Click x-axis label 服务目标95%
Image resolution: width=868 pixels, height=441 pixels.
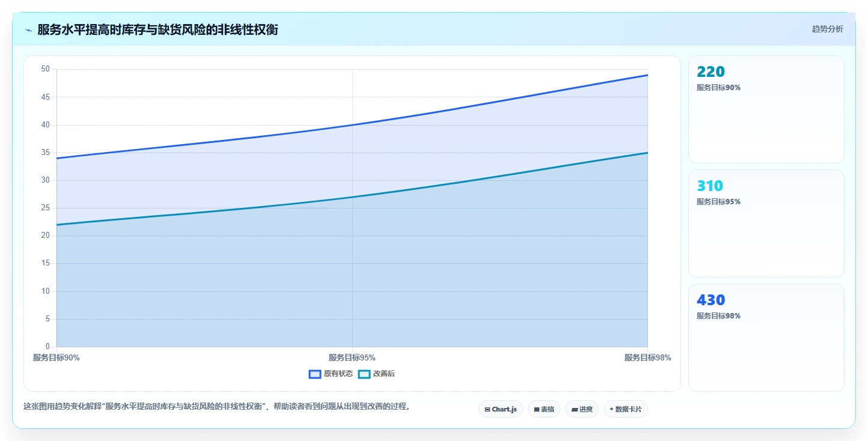(x=352, y=357)
